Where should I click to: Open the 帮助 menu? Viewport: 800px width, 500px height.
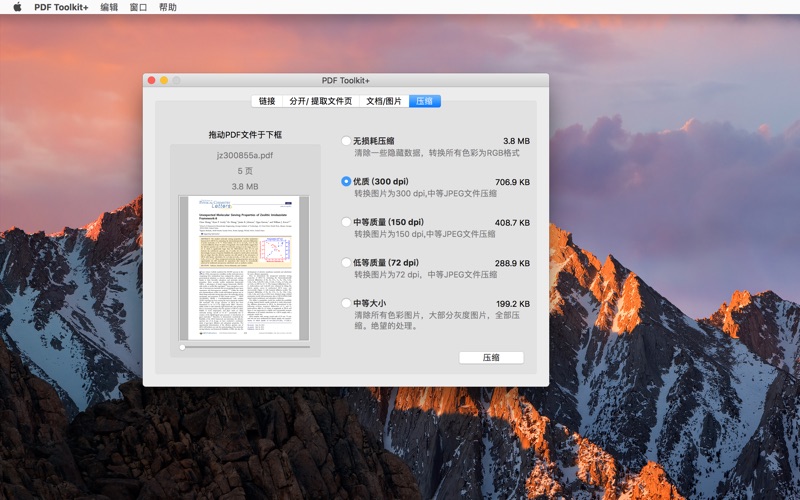(x=167, y=7)
